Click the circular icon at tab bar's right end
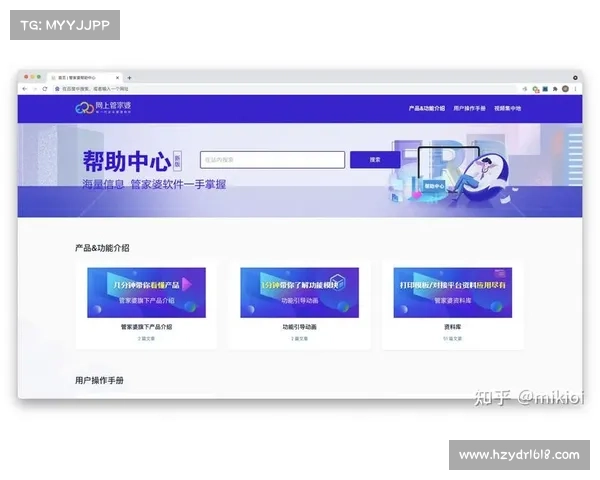Viewport: 600px width, 480px height. [x=575, y=78]
